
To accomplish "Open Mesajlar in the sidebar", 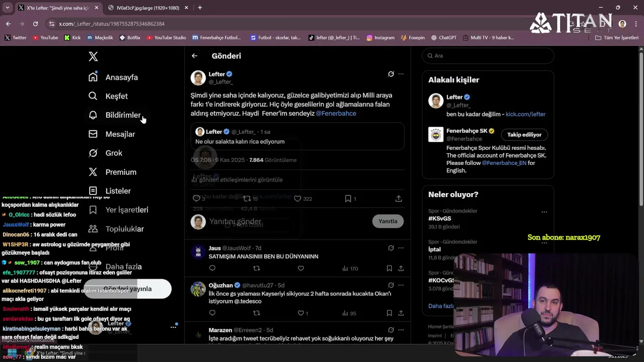I will (x=112, y=134).
